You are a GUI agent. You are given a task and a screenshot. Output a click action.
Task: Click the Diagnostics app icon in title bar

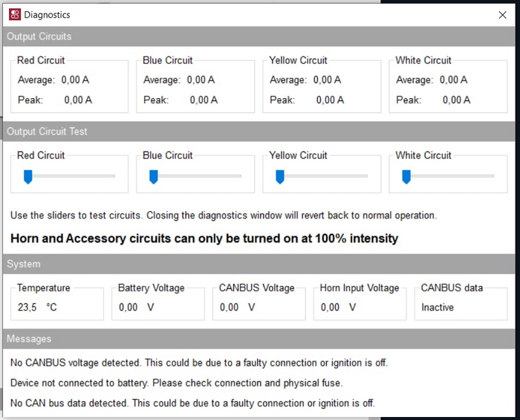tap(14, 14)
